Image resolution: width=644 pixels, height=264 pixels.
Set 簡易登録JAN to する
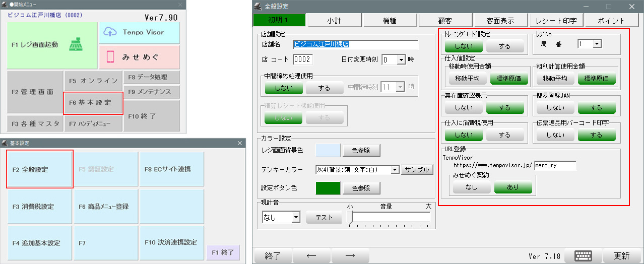pyautogui.click(x=597, y=107)
